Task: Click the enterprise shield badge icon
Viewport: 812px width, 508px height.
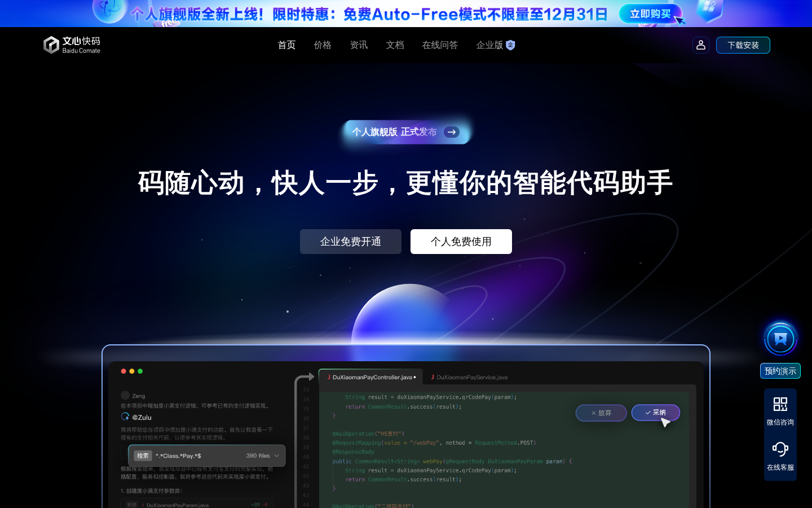Action: point(510,45)
